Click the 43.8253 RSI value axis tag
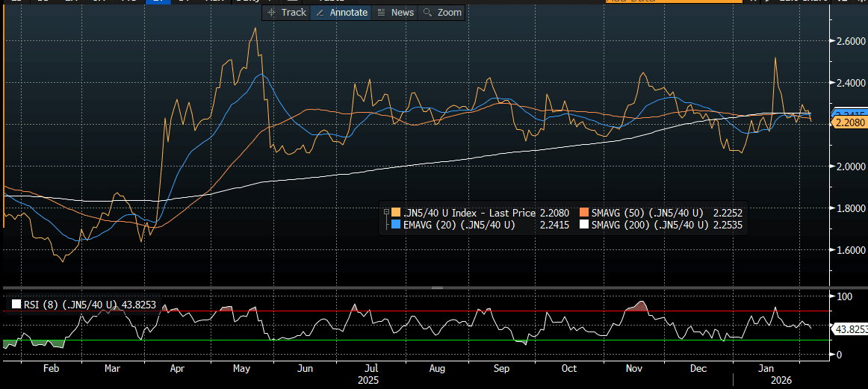The width and height of the screenshot is (868, 389). point(850,329)
